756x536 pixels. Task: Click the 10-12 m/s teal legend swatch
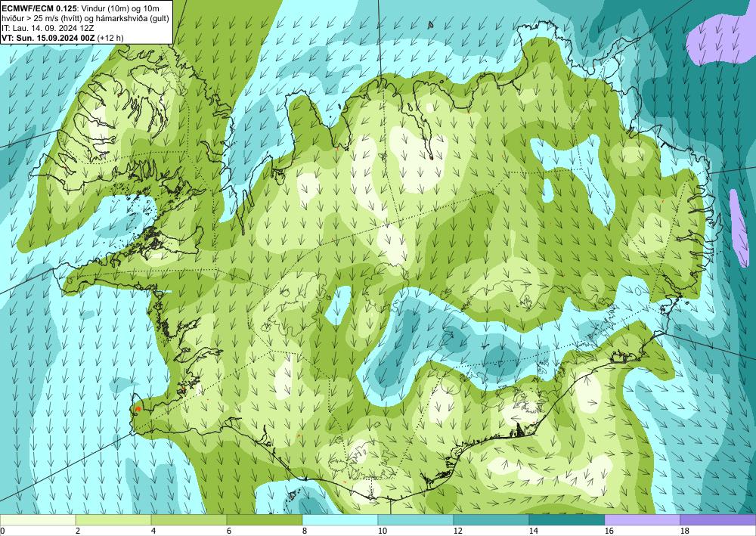416,520
